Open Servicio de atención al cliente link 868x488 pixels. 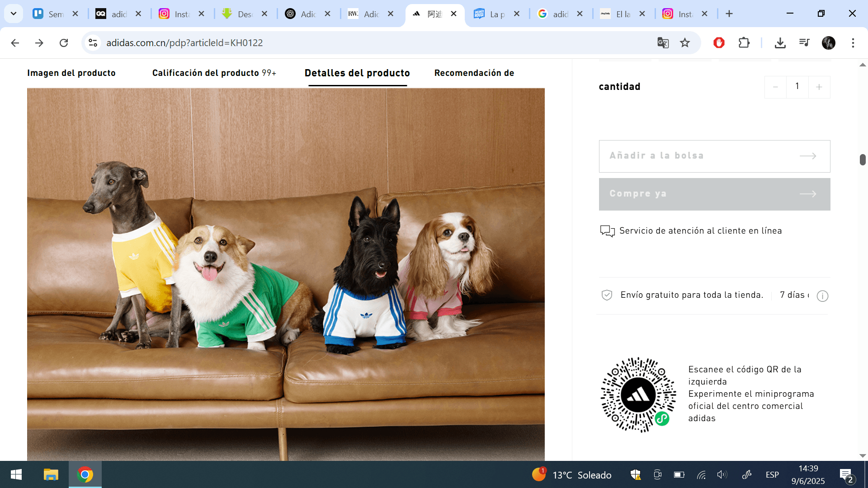coord(700,231)
